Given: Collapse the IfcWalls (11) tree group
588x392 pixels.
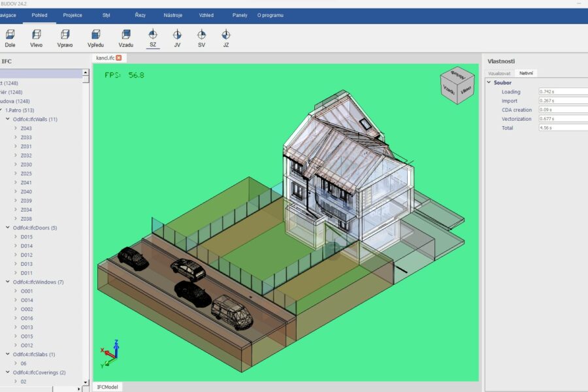Looking at the screenshot, I should pos(7,120).
